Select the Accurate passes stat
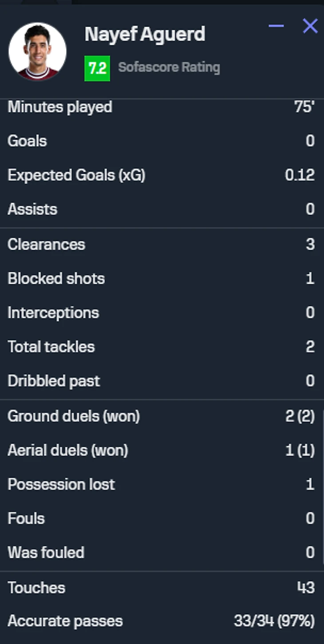Viewport: 324px width, 644px height. (161, 621)
